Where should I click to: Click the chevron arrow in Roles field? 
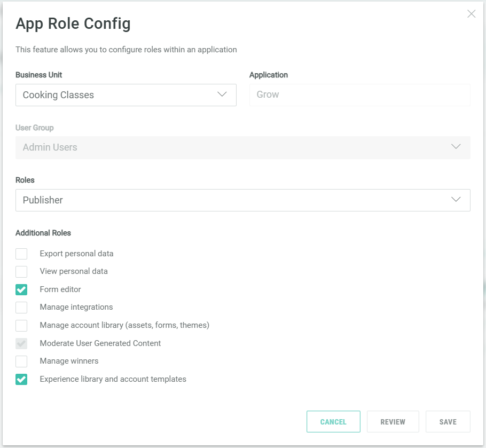(456, 200)
